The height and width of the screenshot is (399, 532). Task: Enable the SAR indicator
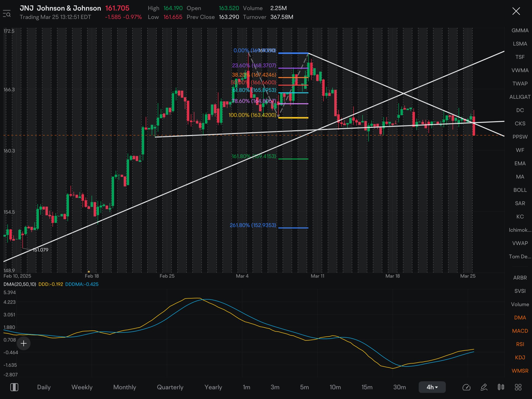click(x=520, y=203)
